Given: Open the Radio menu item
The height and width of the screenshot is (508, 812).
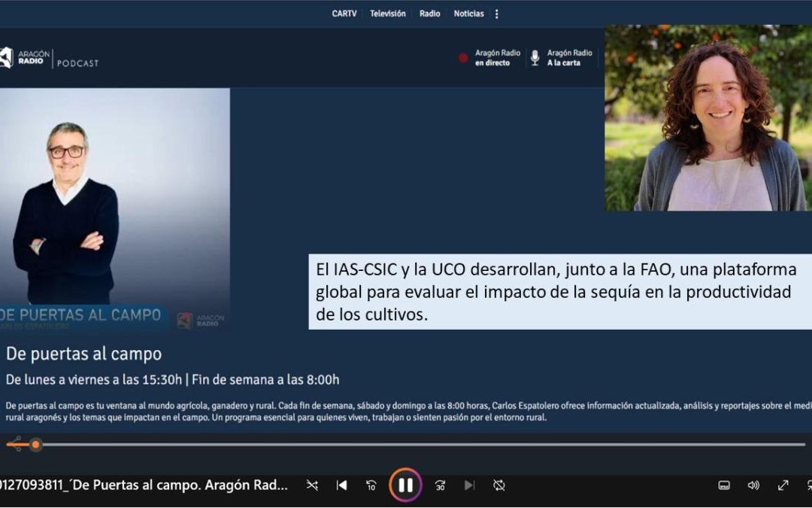Looking at the screenshot, I should point(430,14).
